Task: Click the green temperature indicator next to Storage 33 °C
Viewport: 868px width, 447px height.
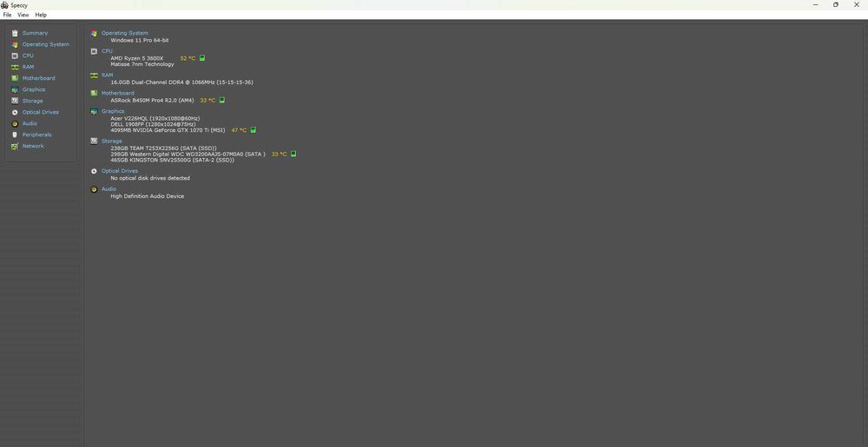Action: point(293,154)
